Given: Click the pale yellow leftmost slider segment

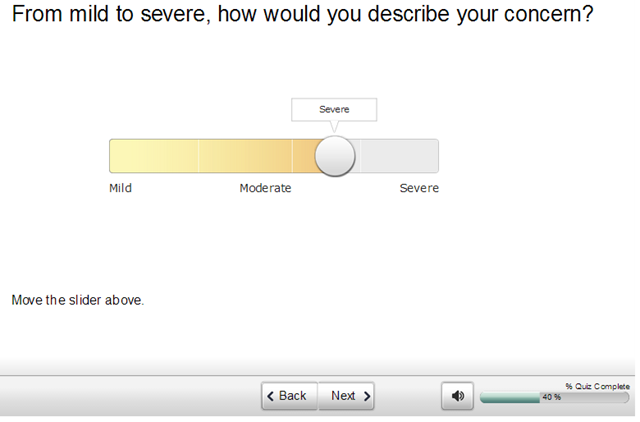Looking at the screenshot, I should pos(153,156).
